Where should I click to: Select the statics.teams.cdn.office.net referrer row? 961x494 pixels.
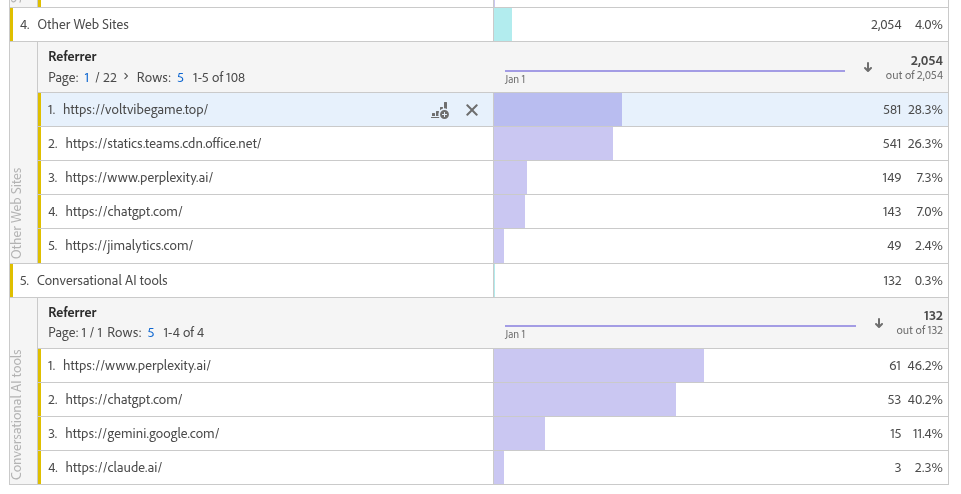tap(163, 143)
